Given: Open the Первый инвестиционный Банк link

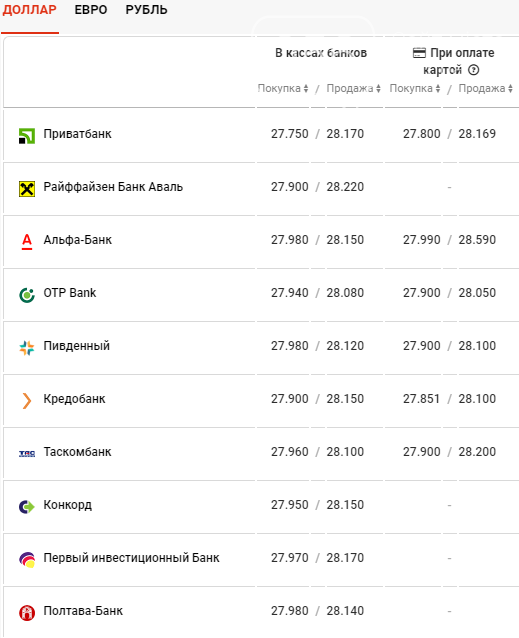Looking at the screenshot, I should click(x=131, y=557).
